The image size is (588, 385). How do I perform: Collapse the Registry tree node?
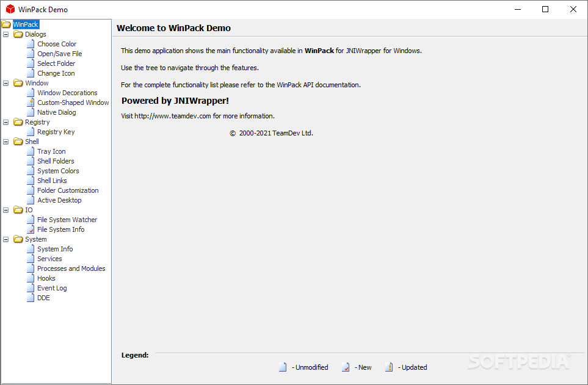6,122
